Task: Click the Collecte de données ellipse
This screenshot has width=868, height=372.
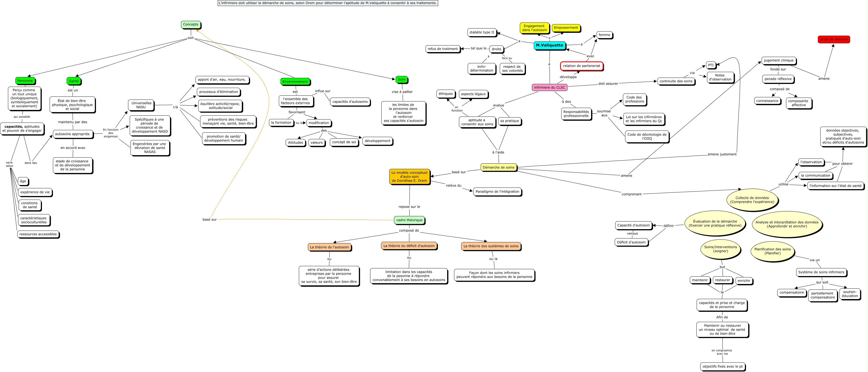Action: click(752, 200)
